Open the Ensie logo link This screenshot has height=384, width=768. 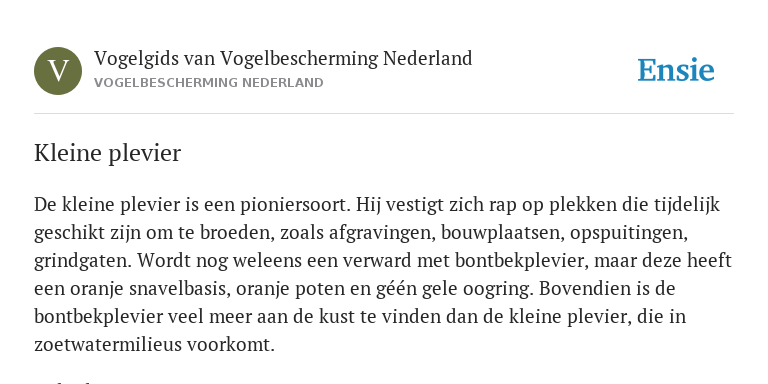[675, 70]
